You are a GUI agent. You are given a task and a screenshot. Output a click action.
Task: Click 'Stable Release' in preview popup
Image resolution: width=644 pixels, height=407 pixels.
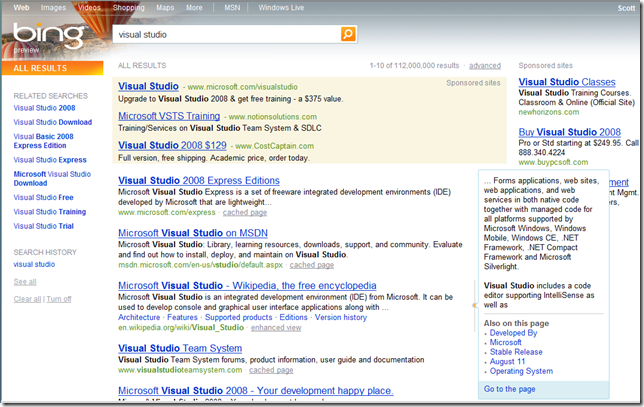pos(516,352)
